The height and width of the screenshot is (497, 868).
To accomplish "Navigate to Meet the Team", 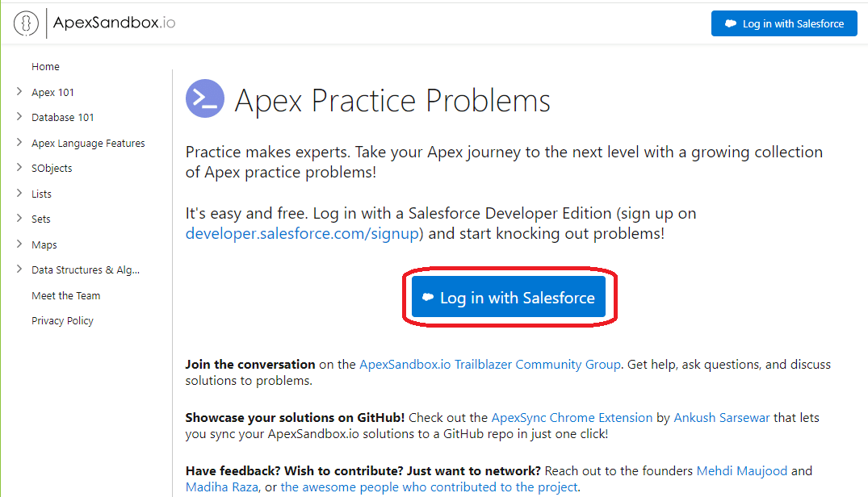I will click(65, 294).
